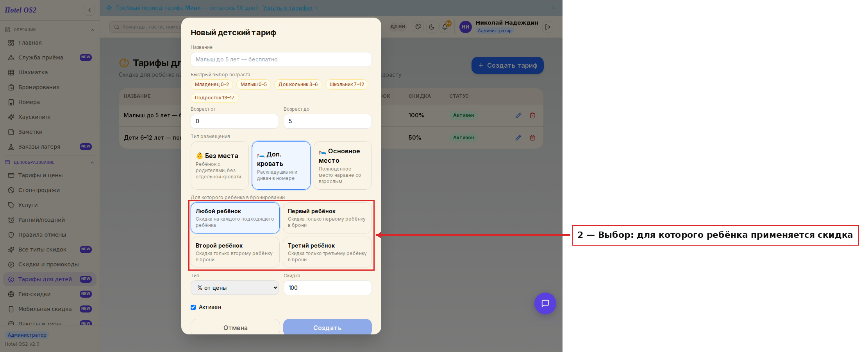Select the Третий ребёнок option
The width and height of the screenshot is (868, 352).
(x=327, y=252)
